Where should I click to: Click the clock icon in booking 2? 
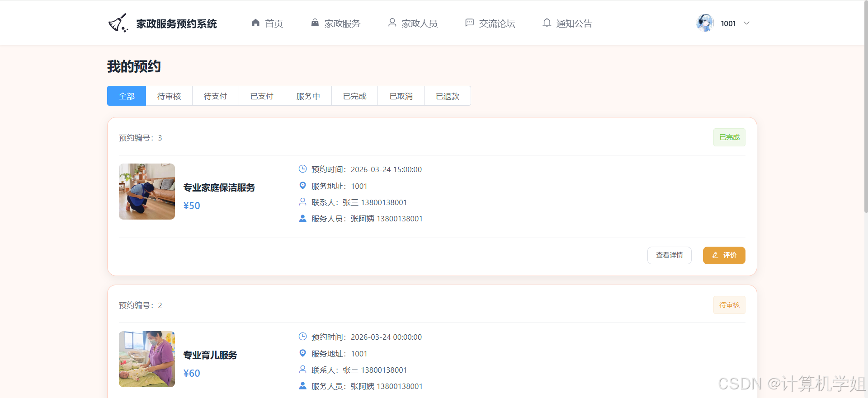tap(302, 337)
